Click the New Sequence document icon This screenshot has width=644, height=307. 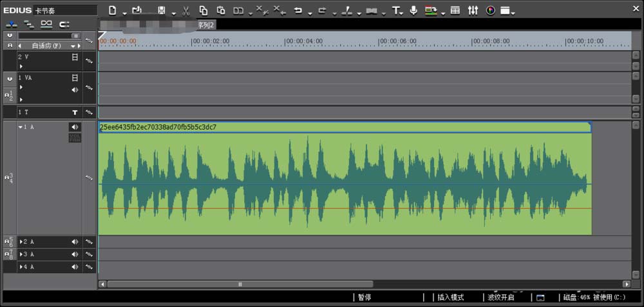113,10
